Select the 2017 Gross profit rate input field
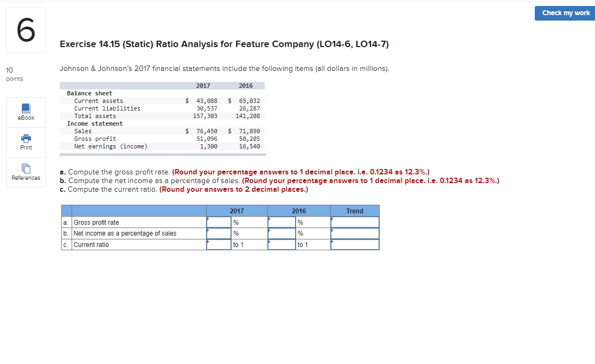The height and width of the screenshot is (364, 595). pyautogui.click(x=220, y=222)
